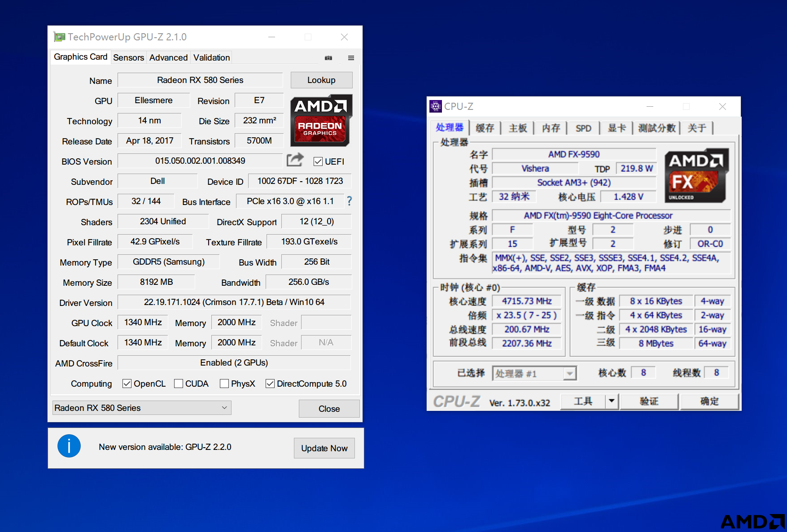Click the Subvendor value Dell
The width and height of the screenshot is (787, 532).
click(157, 181)
